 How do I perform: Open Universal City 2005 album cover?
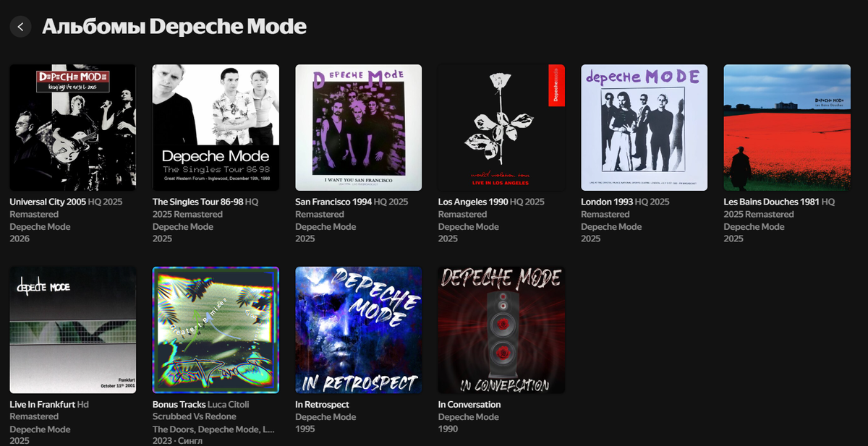pos(72,128)
